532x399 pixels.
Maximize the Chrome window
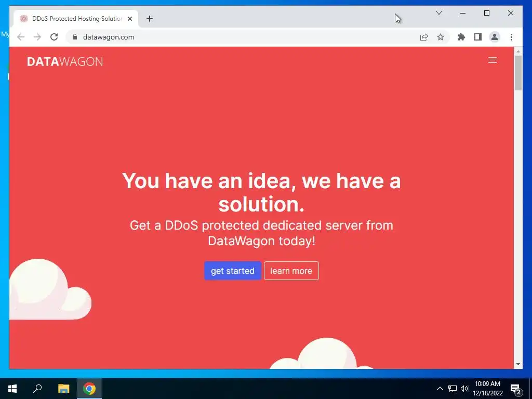coord(486,13)
